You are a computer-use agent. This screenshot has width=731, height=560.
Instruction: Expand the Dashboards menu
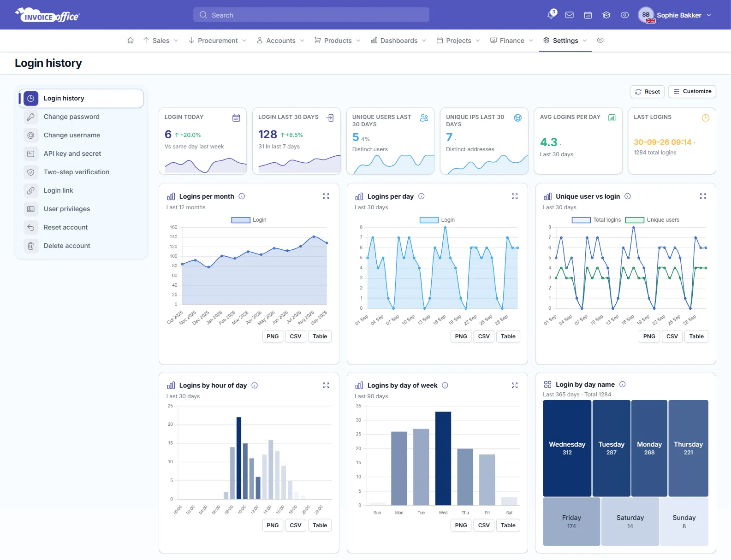(398, 41)
